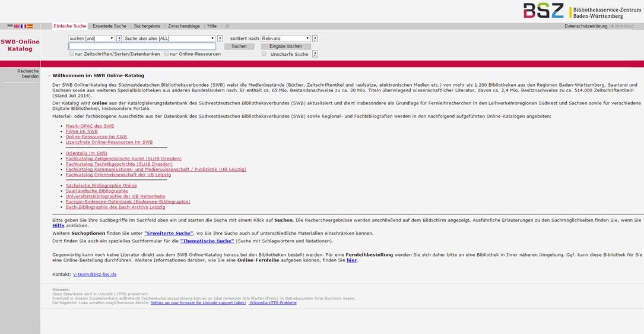The width and height of the screenshot is (644, 334).
Task: Switch language with the Spanish flag
Action: [30, 26]
